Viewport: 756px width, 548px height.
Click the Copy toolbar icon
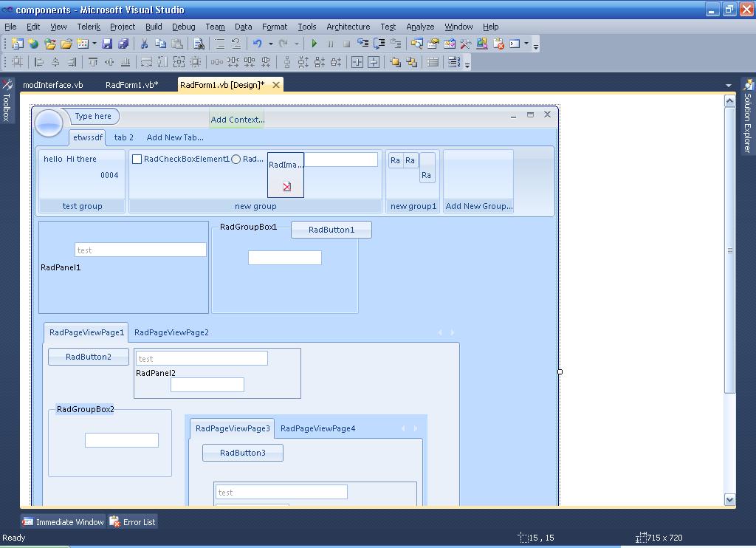pyautogui.click(x=160, y=44)
